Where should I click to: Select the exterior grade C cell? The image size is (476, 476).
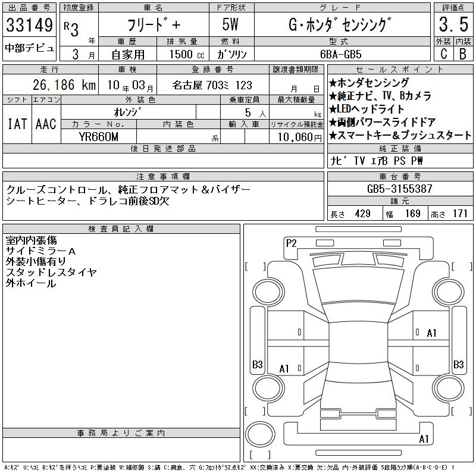click(x=443, y=54)
